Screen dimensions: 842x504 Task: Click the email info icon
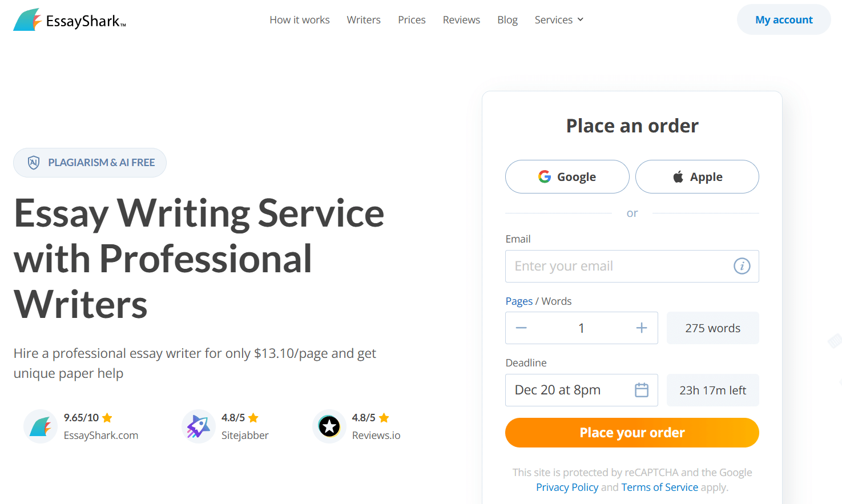[742, 266]
